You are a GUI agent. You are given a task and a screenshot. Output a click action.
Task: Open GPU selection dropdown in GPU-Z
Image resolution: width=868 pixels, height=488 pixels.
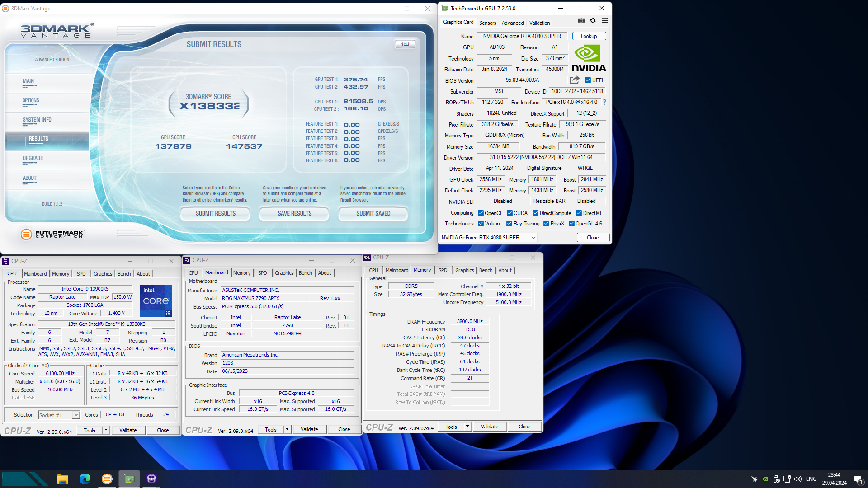click(x=488, y=238)
